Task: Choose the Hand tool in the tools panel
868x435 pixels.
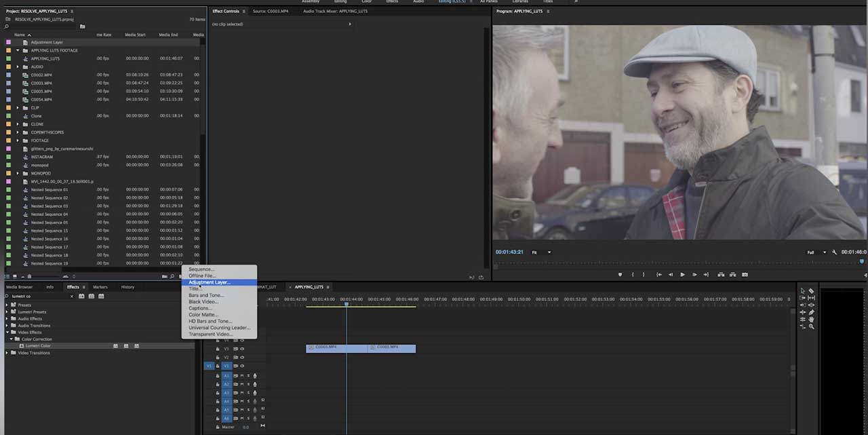Action: point(811,319)
